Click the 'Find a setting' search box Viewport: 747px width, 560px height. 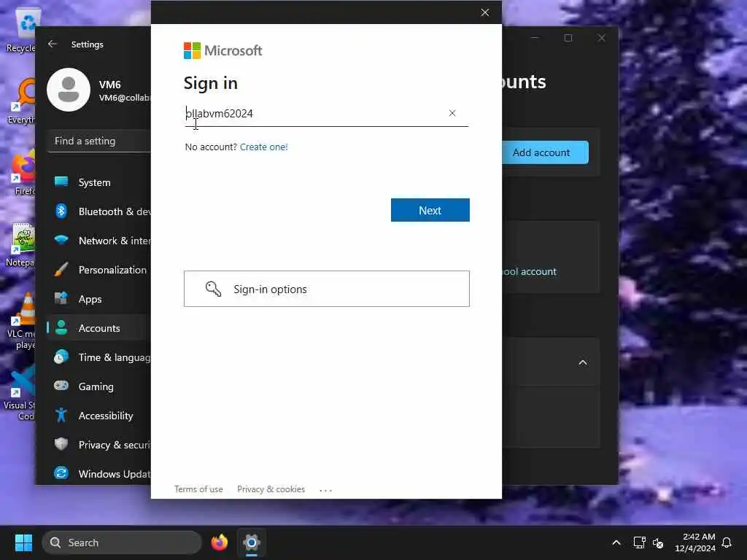click(x=99, y=141)
